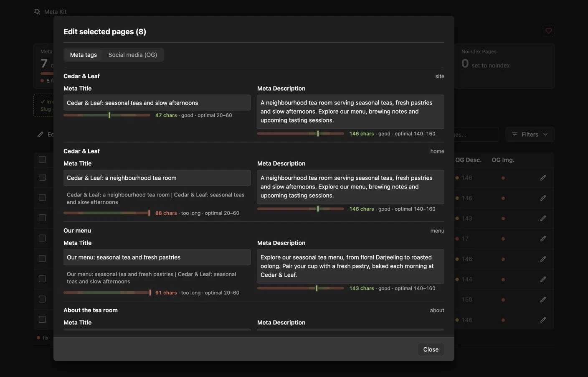
Task: Click the 'fix' label below the table
Action: [46, 338]
